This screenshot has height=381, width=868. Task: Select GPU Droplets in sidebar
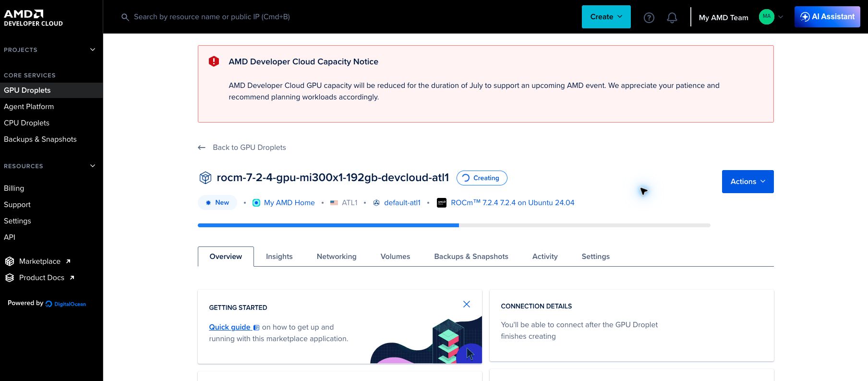pos(51,90)
